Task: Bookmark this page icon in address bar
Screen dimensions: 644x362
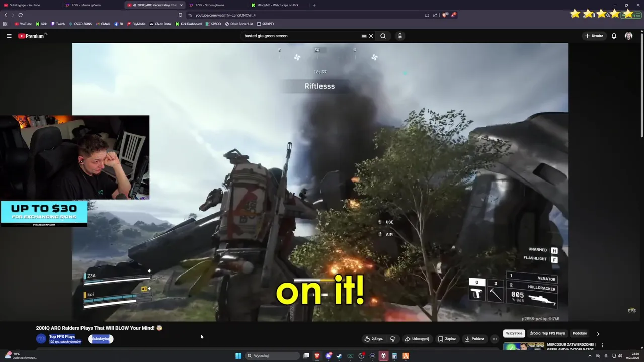Action: coord(180,15)
